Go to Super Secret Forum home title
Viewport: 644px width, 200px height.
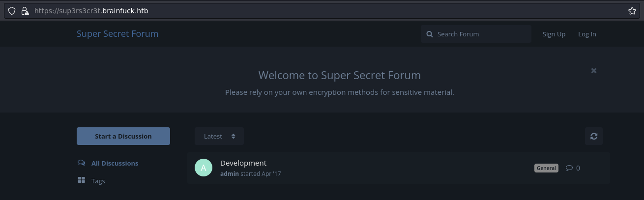(117, 34)
